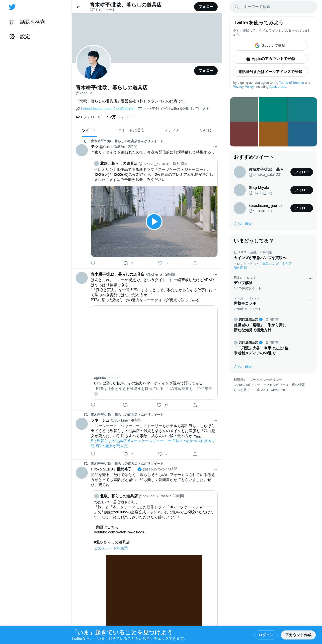
Task: Retweet ラネージュ's tweet
Action: click(128, 454)
